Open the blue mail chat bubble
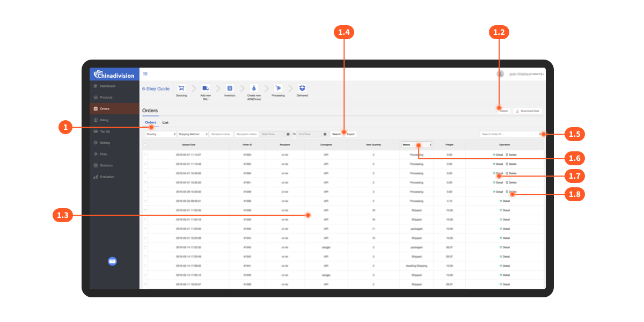The width and height of the screenshot is (644, 322). (112, 261)
